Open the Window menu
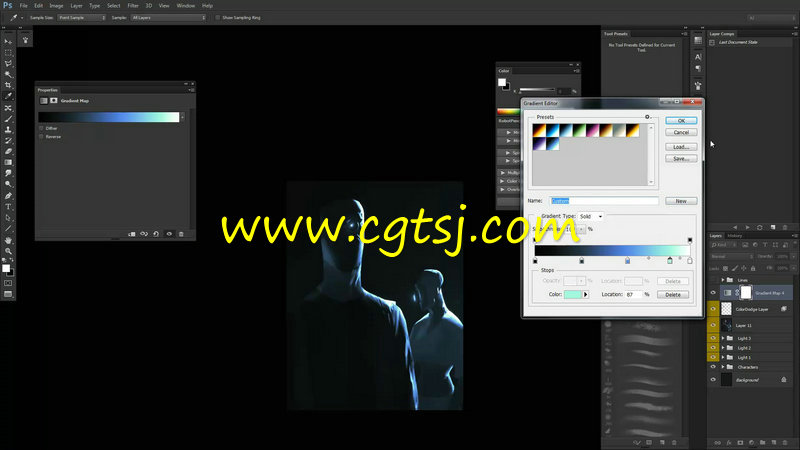Screen dimensions: 800x450 click(185, 6)
